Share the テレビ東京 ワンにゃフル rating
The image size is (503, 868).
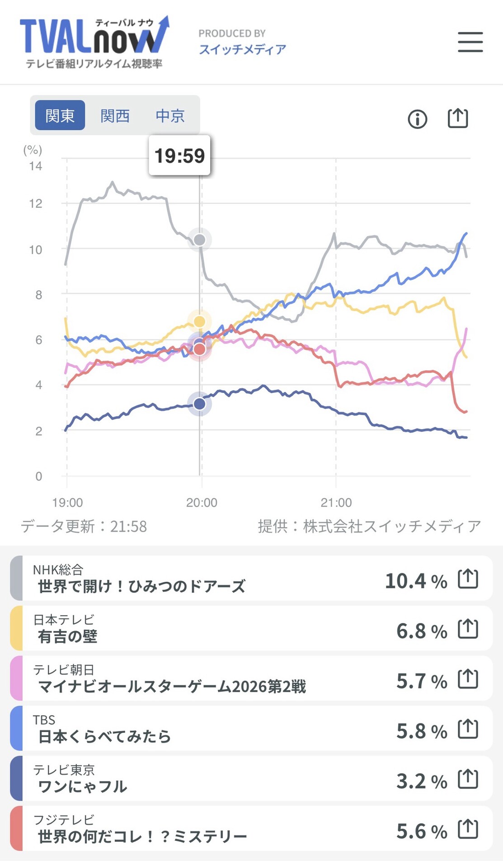[468, 779]
